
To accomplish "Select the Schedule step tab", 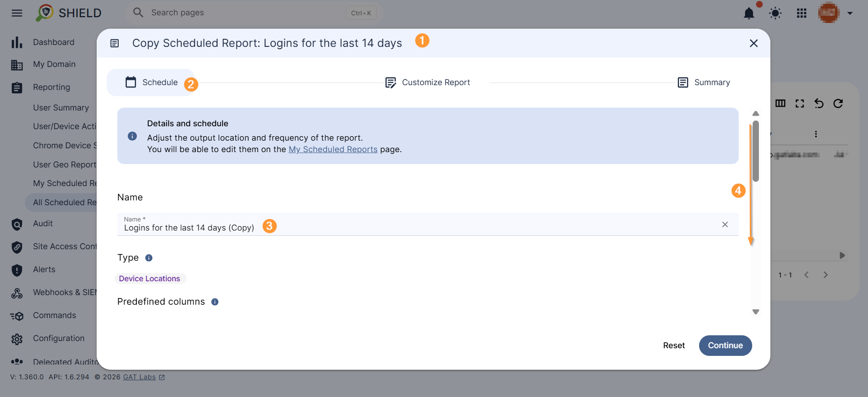I will (x=151, y=82).
